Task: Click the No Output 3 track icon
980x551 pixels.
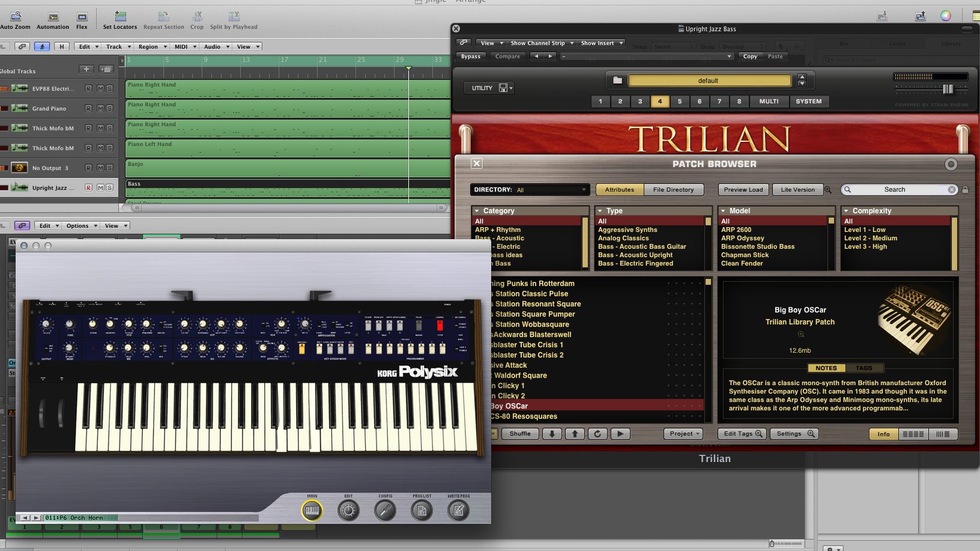Action: [19, 168]
